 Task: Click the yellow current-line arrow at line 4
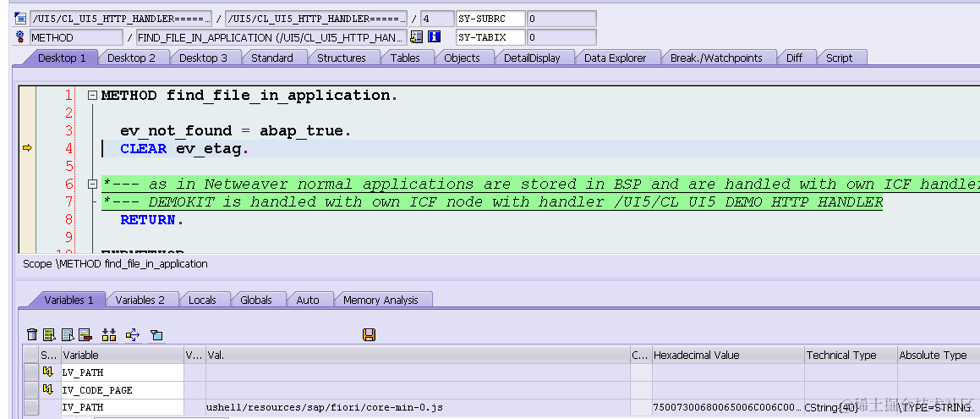click(x=28, y=148)
